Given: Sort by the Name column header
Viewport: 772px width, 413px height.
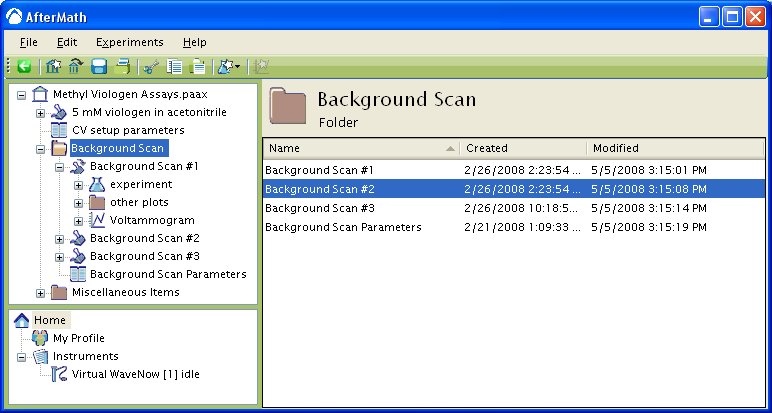Looking at the screenshot, I should point(361,148).
